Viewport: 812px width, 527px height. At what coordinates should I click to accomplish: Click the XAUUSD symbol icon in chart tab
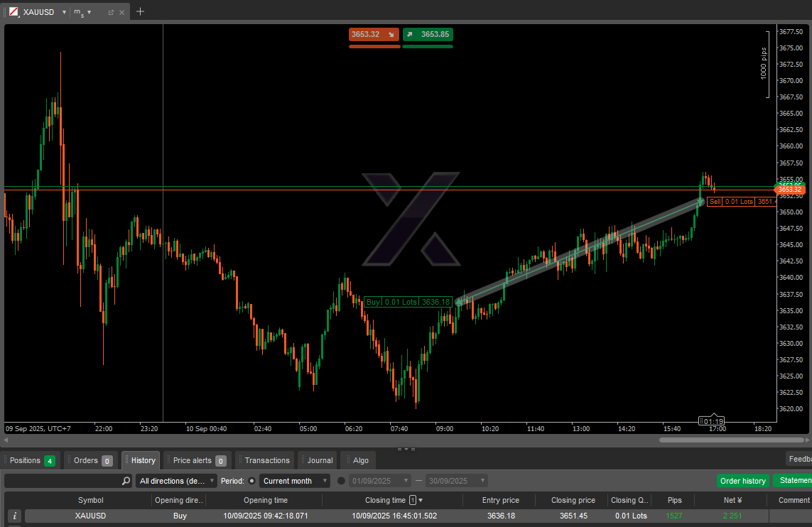pos(13,12)
